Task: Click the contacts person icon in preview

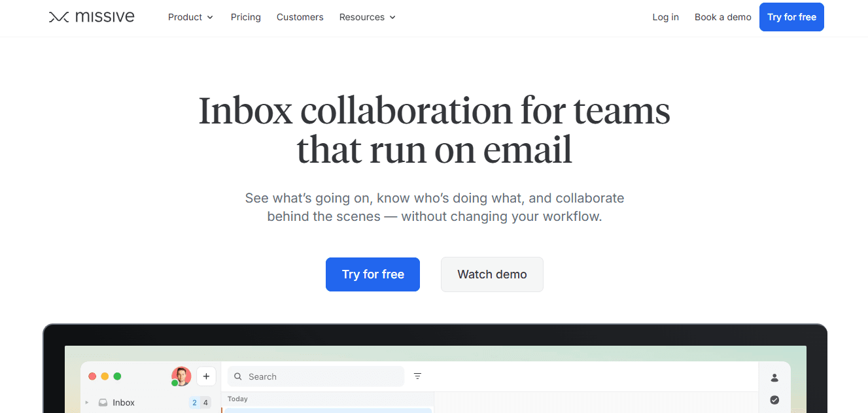Action: pyautogui.click(x=774, y=378)
